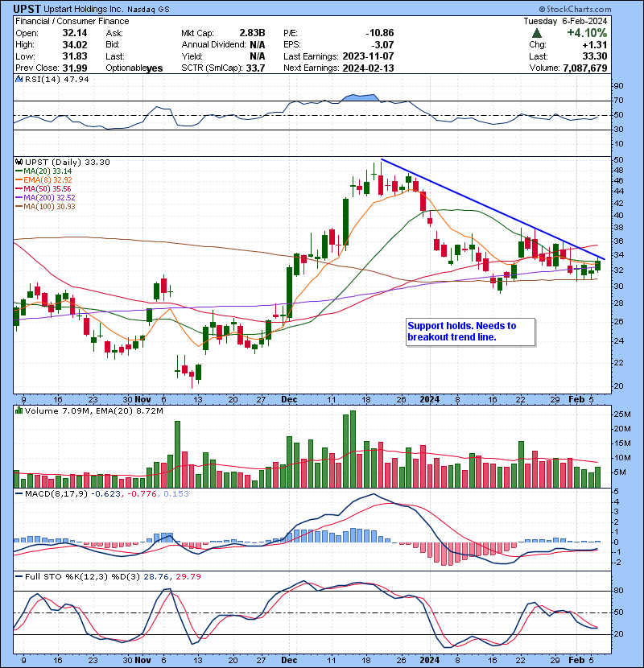
Task: Click the Chg value +1.31
Action: [596, 45]
